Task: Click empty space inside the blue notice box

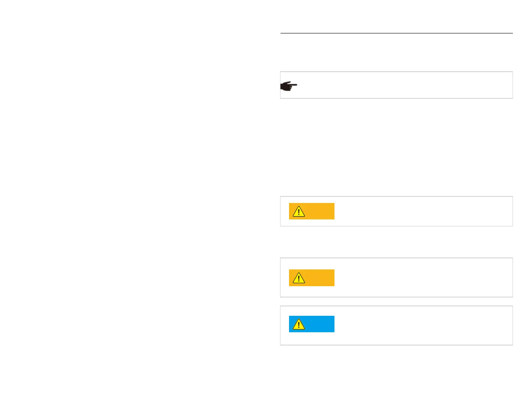Action: 421,325
